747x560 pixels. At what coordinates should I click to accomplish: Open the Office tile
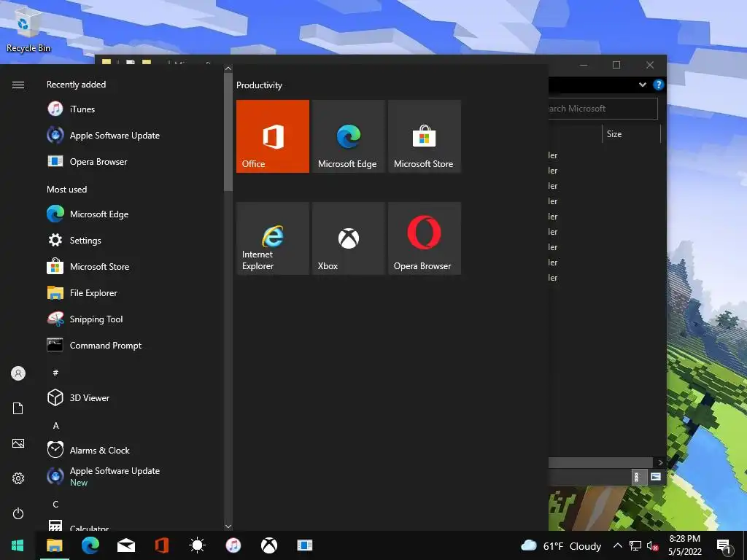click(273, 136)
